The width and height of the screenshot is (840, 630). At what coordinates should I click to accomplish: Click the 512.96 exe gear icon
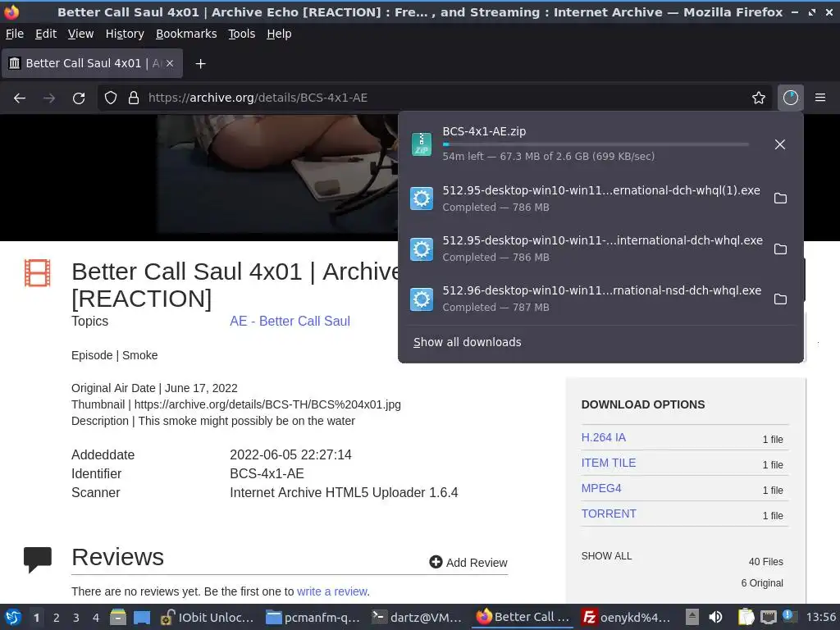(x=422, y=299)
